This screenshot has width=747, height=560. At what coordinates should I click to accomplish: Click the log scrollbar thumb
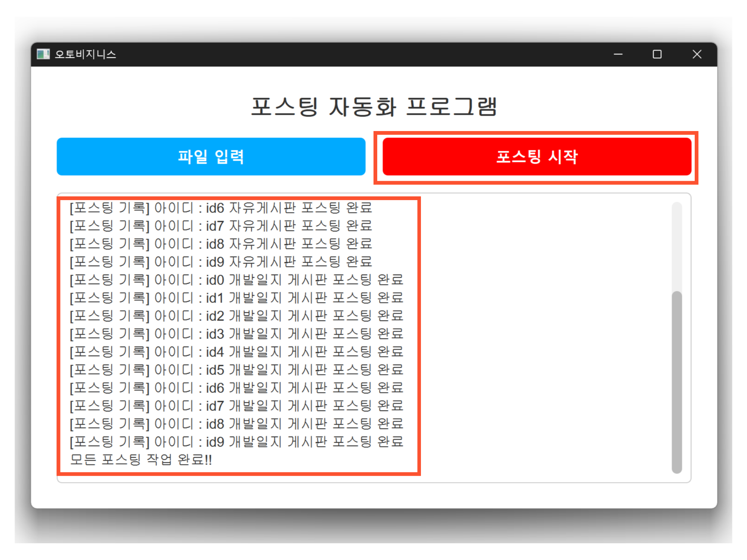677,382
